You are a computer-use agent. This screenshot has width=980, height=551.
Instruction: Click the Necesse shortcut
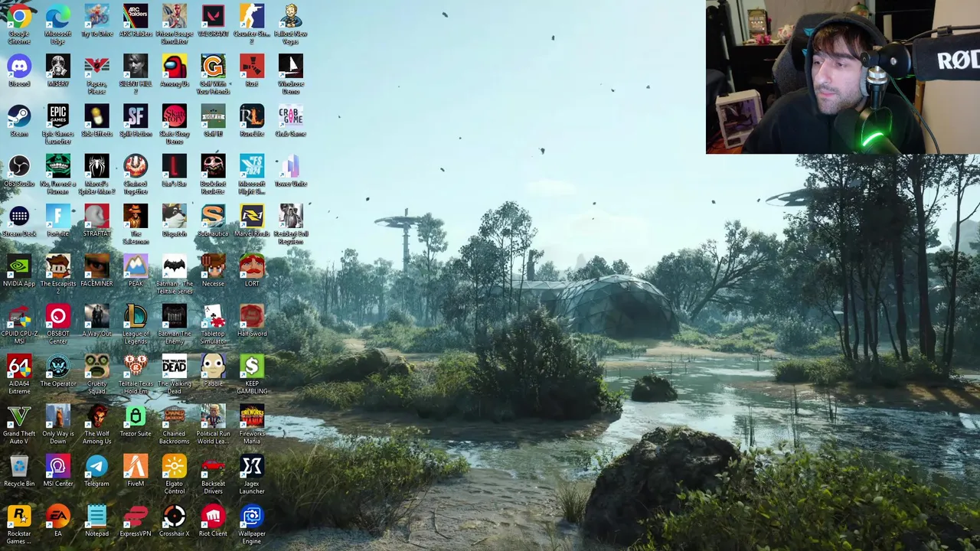point(213,266)
